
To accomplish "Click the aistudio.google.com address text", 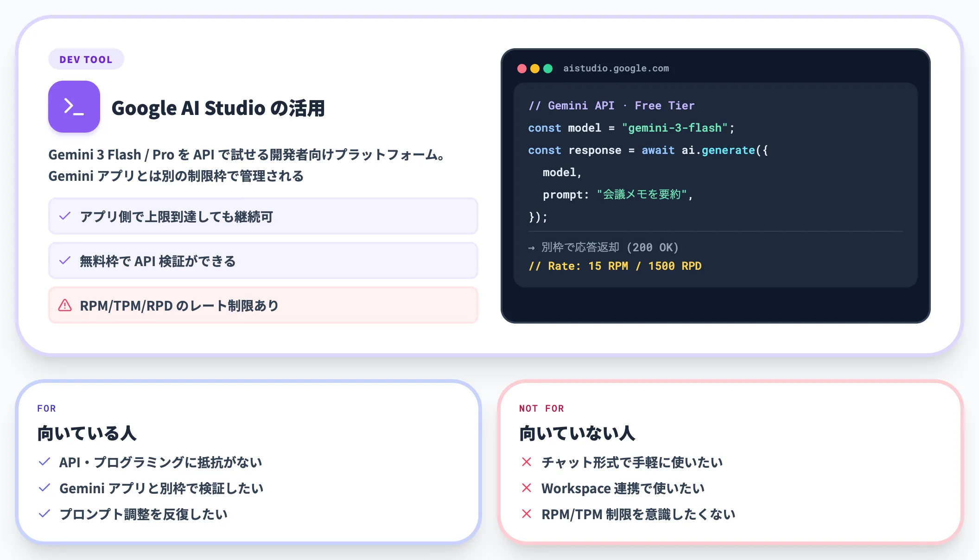I will (616, 69).
